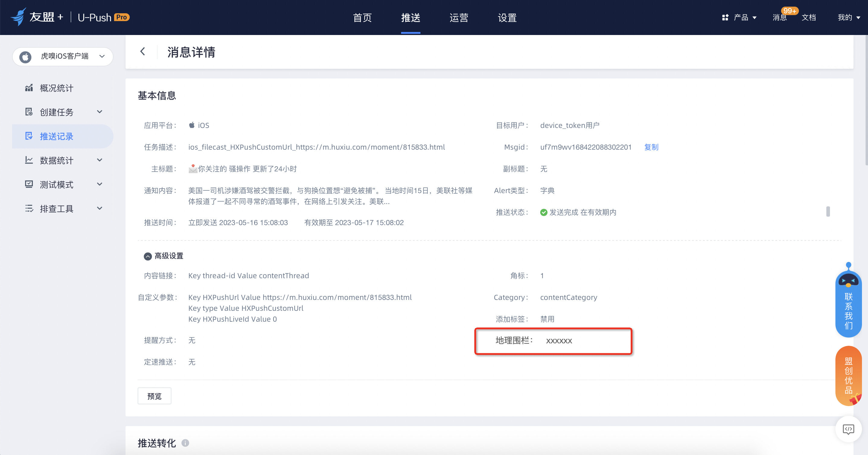Viewport: 868px width, 455px height.
Task: Open the 我的 account dropdown
Action: [x=848, y=17]
